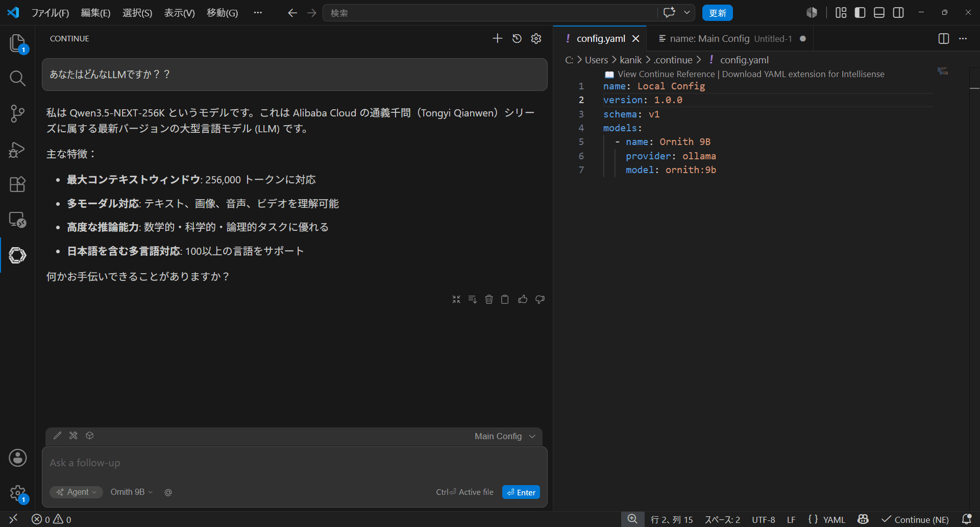Open Source Control view in activity bar
The image size is (980, 527).
(x=17, y=113)
